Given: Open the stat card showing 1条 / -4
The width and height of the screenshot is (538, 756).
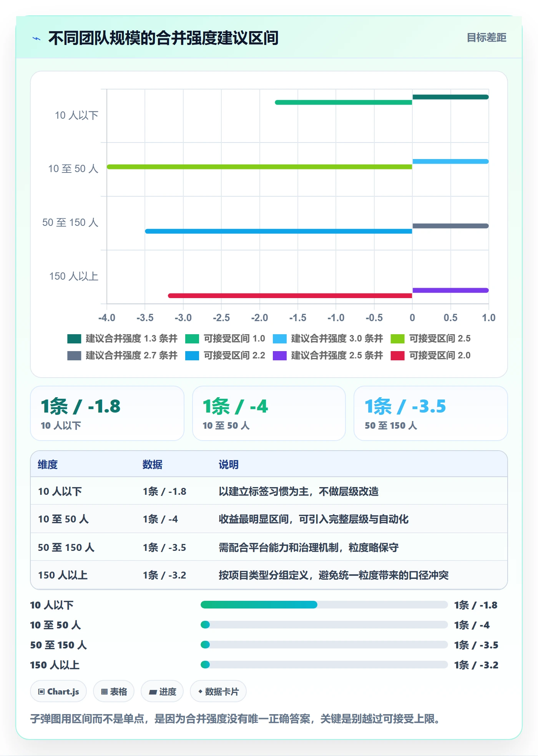Looking at the screenshot, I should pos(269,413).
